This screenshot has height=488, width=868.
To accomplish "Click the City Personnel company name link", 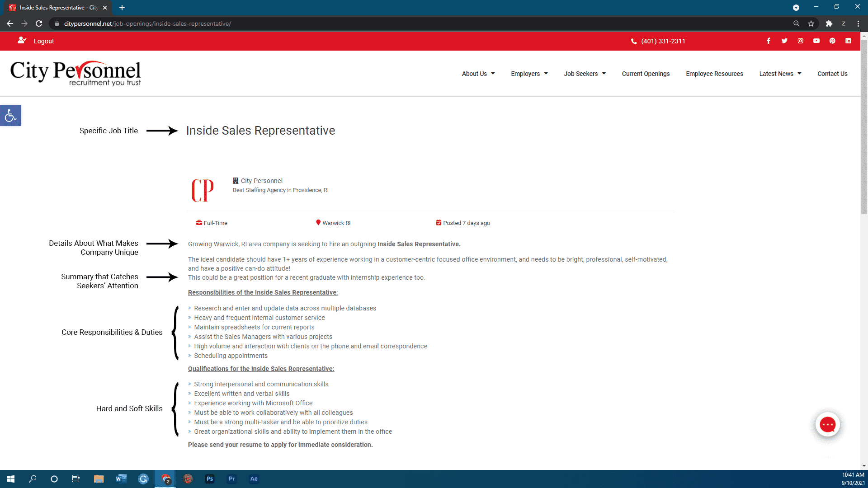I will [x=261, y=181].
